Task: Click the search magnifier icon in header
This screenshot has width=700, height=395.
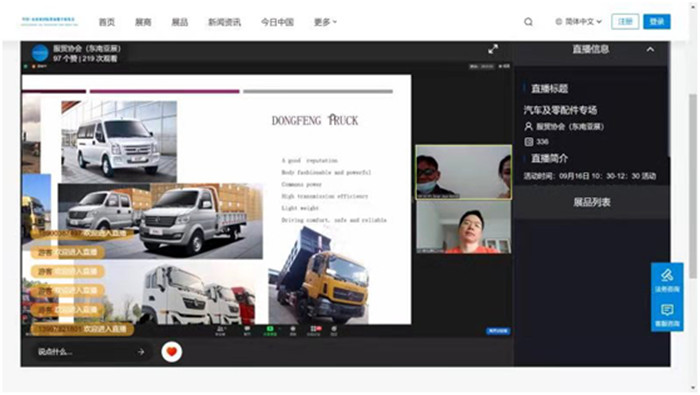Action: pyautogui.click(x=528, y=22)
